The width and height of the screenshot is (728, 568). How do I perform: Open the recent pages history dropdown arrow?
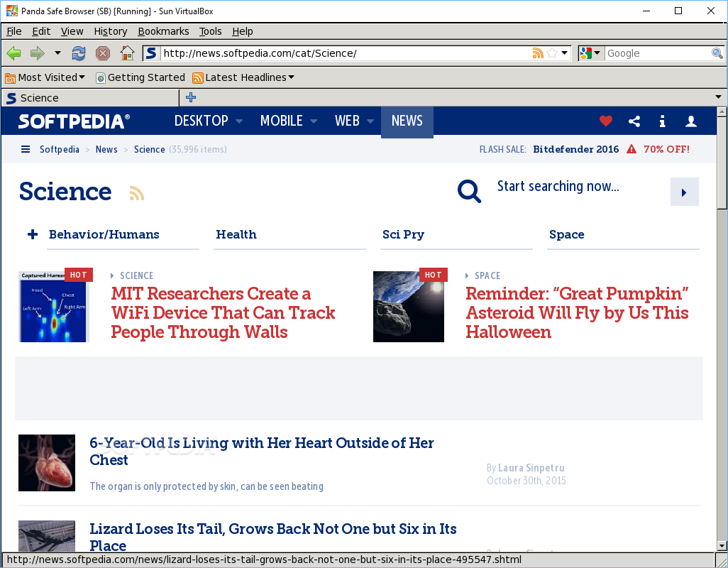tap(57, 53)
